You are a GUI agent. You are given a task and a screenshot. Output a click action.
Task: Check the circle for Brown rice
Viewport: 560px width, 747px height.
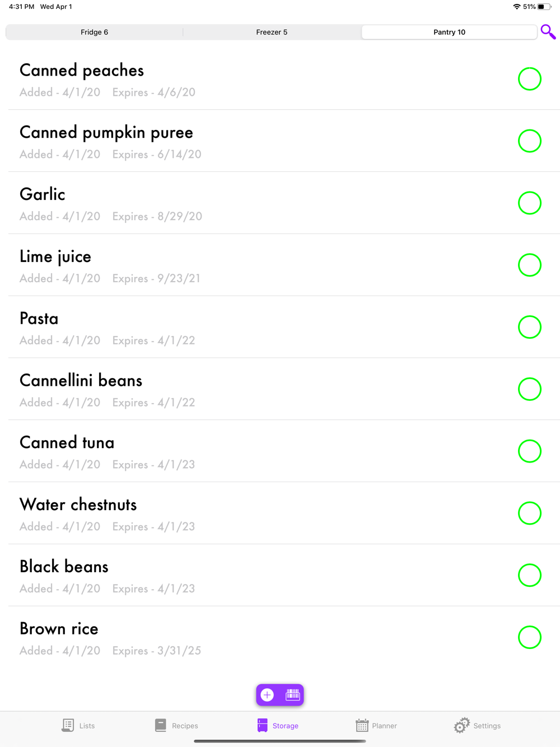click(529, 637)
